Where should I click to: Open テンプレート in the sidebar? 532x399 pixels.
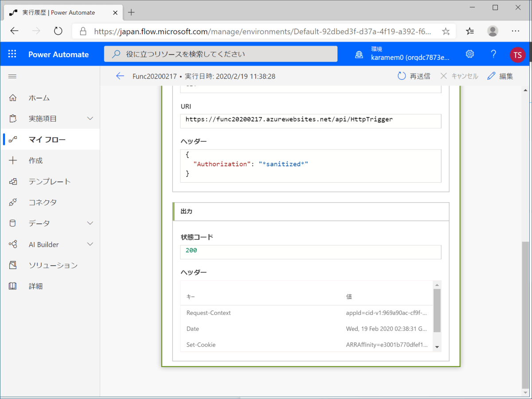50,181
